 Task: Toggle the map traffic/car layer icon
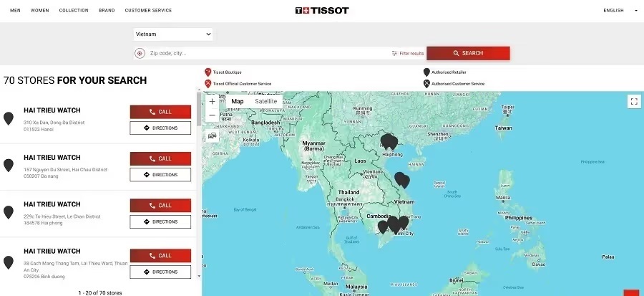point(212,135)
